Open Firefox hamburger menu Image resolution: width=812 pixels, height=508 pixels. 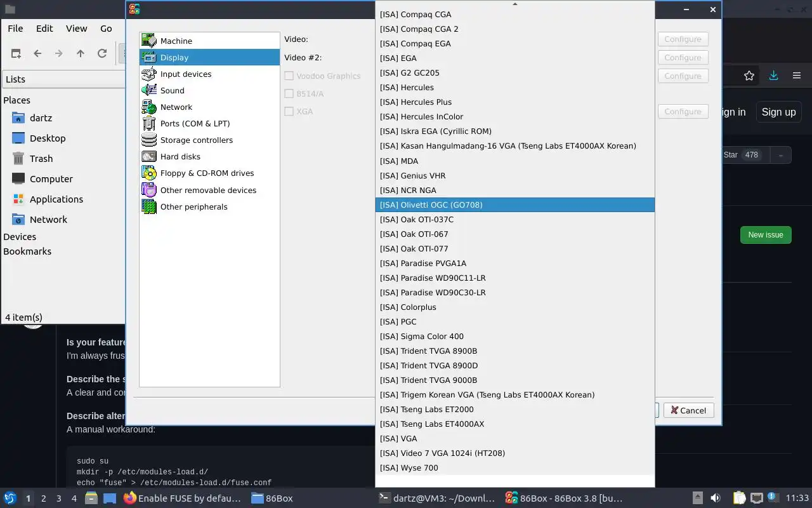[797, 76]
